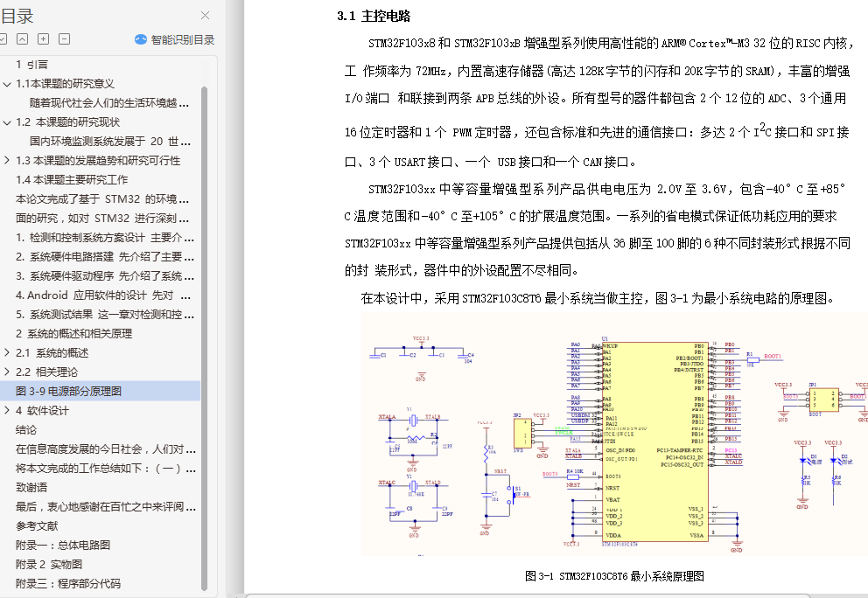Jump to 结论 section
The width and height of the screenshot is (868, 598).
coord(26,430)
